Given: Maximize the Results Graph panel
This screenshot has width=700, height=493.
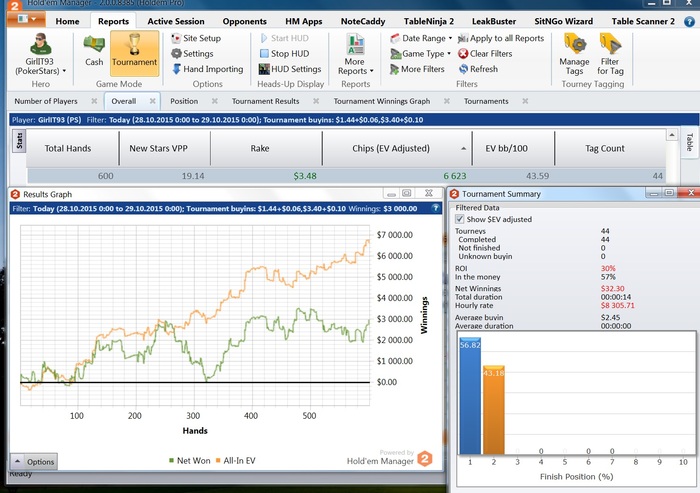Looking at the screenshot, I should point(406,193).
